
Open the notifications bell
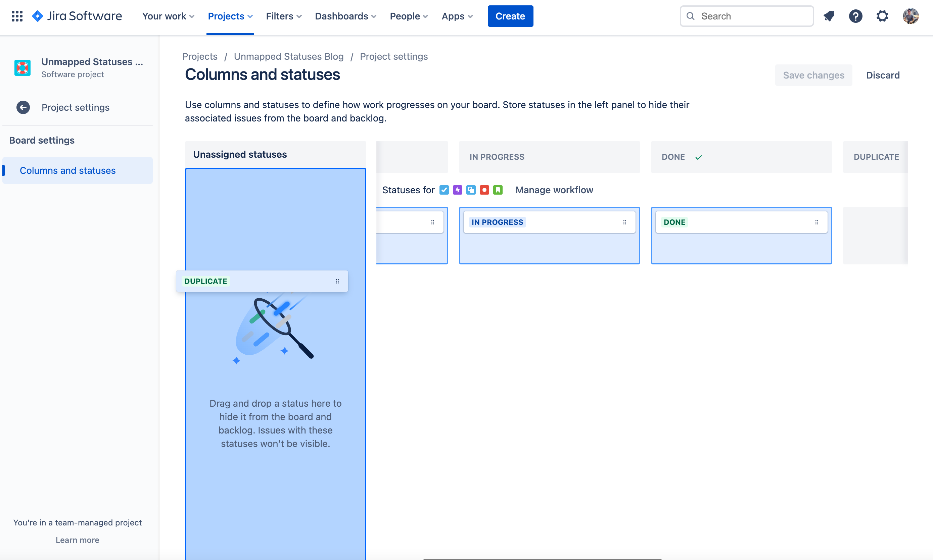(x=829, y=16)
